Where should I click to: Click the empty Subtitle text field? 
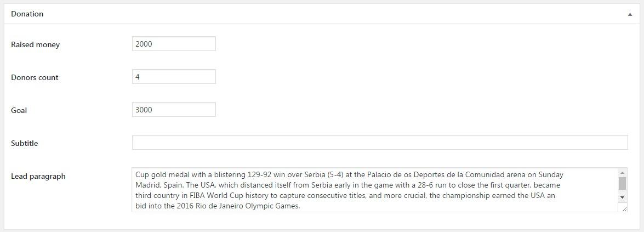pyautogui.click(x=379, y=143)
